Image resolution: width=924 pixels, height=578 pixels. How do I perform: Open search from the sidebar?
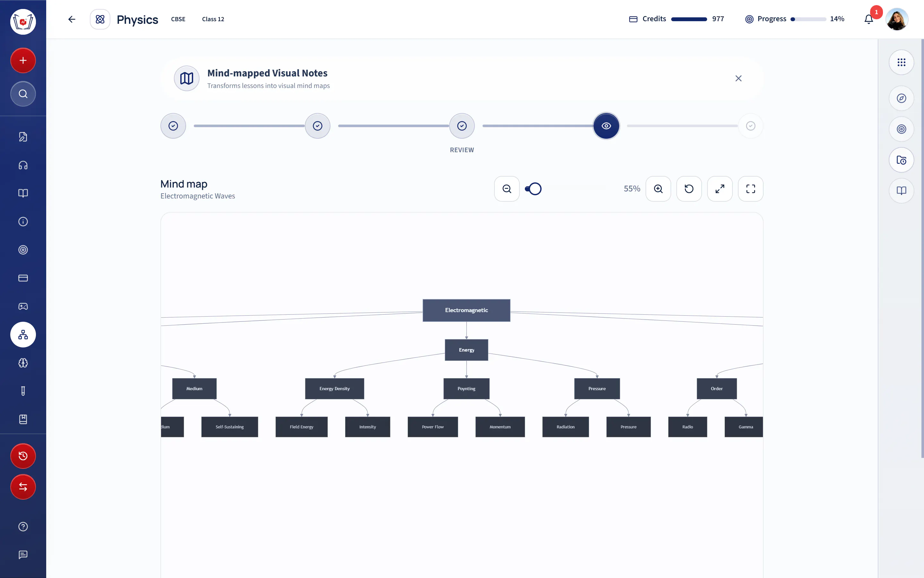23,94
